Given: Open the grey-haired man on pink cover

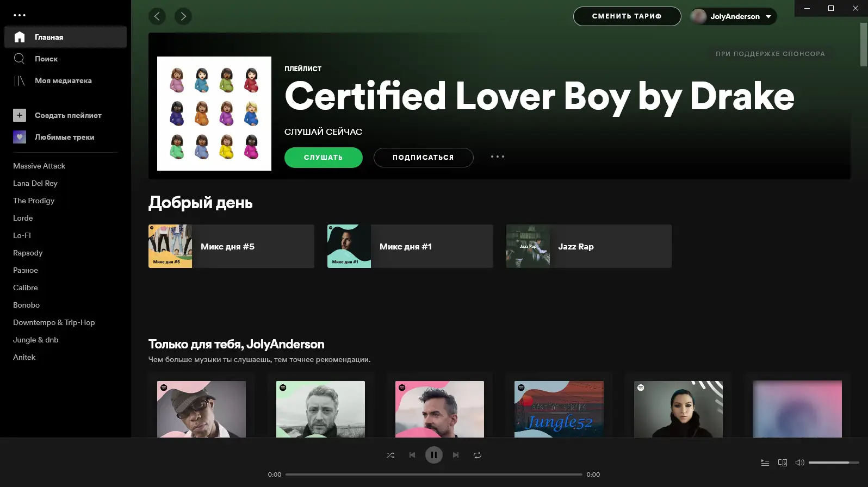Looking at the screenshot, I should tap(440, 409).
